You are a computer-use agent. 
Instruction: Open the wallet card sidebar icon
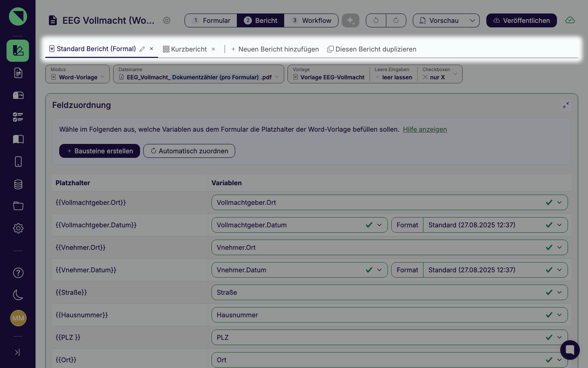click(x=18, y=95)
